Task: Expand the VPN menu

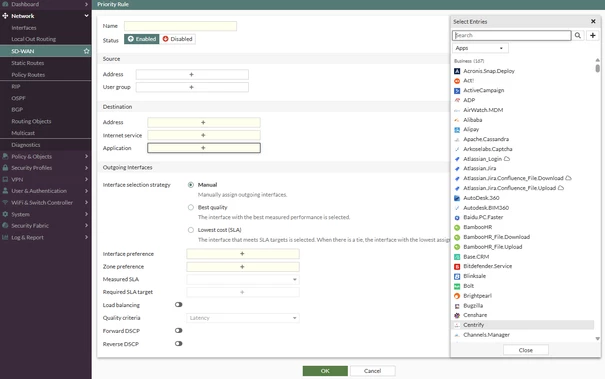Action: pyautogui.click(x=86, y=179)
